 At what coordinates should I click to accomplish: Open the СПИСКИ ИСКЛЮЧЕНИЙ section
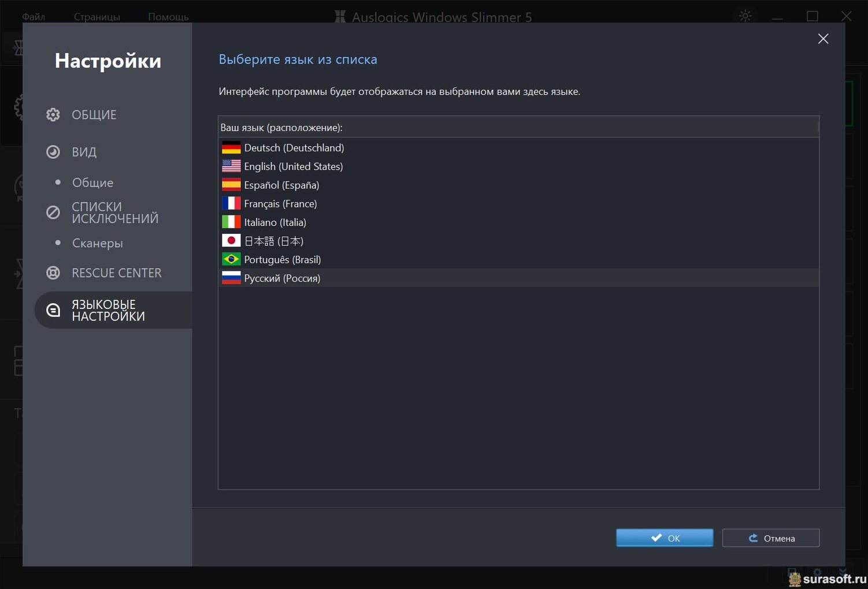click(x=115, y=213)
